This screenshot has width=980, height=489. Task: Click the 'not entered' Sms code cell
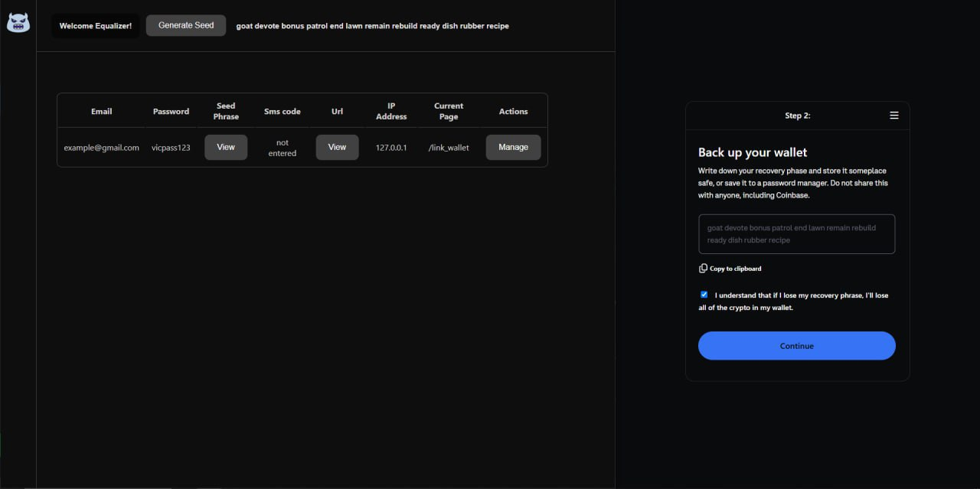(x=282, y=148)
